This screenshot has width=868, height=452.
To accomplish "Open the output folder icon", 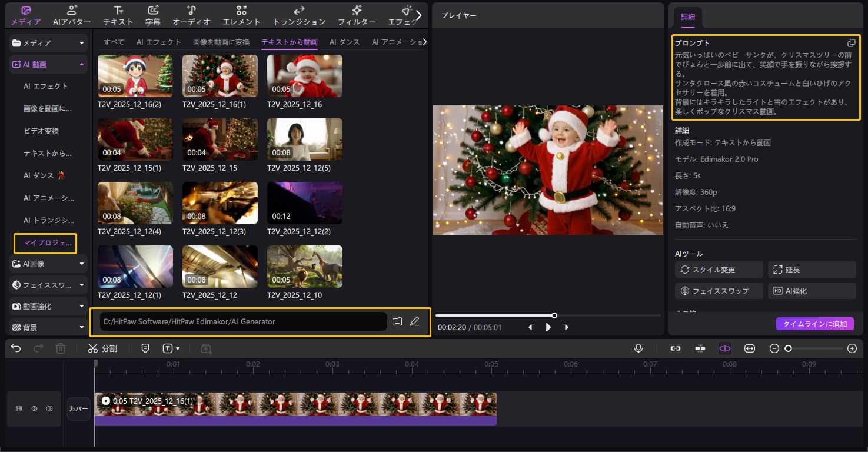I will click(x=397, y=321).
